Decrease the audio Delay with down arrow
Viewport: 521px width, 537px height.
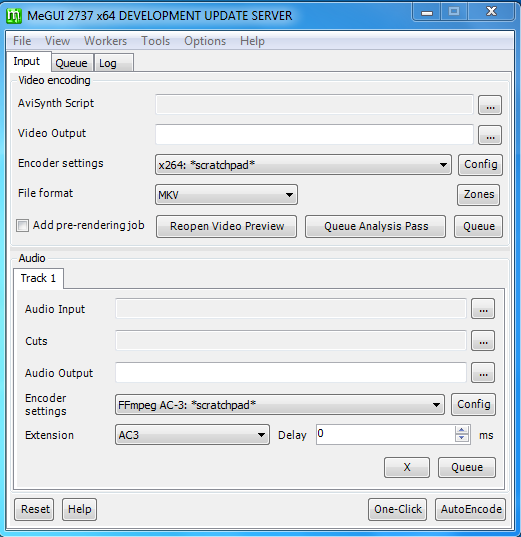point(462,438)
